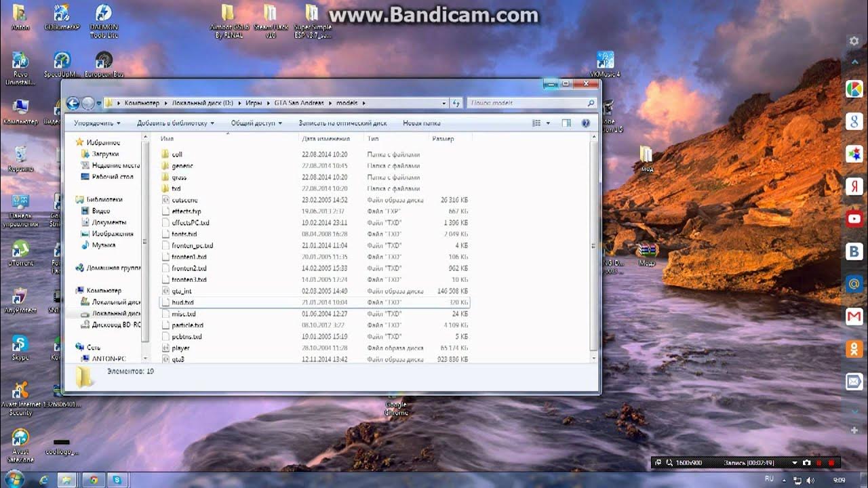Toggle the preview pane icon in Explorer toolbar
Image resolution: width=868 pixels, height=488 pixels.
tap(566, 123)
